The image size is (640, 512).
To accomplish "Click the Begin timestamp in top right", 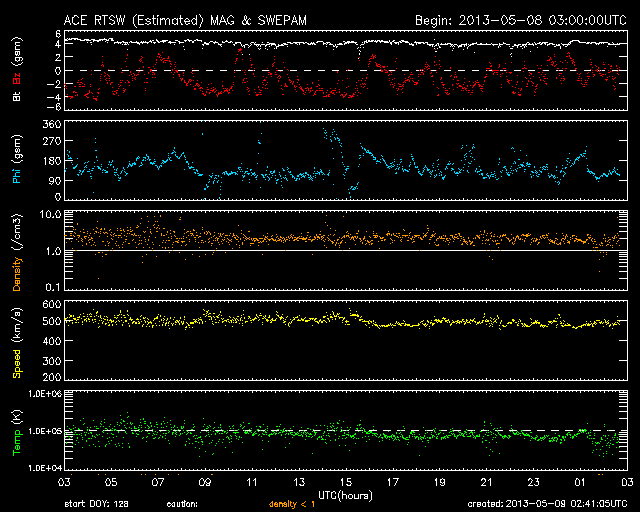I will click(520, 20).
